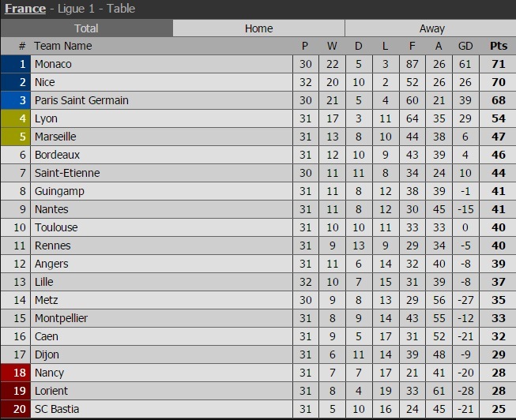Open the Toulouse team link
The width and height of the screenshot is (516, 420).
coord(56,227)
